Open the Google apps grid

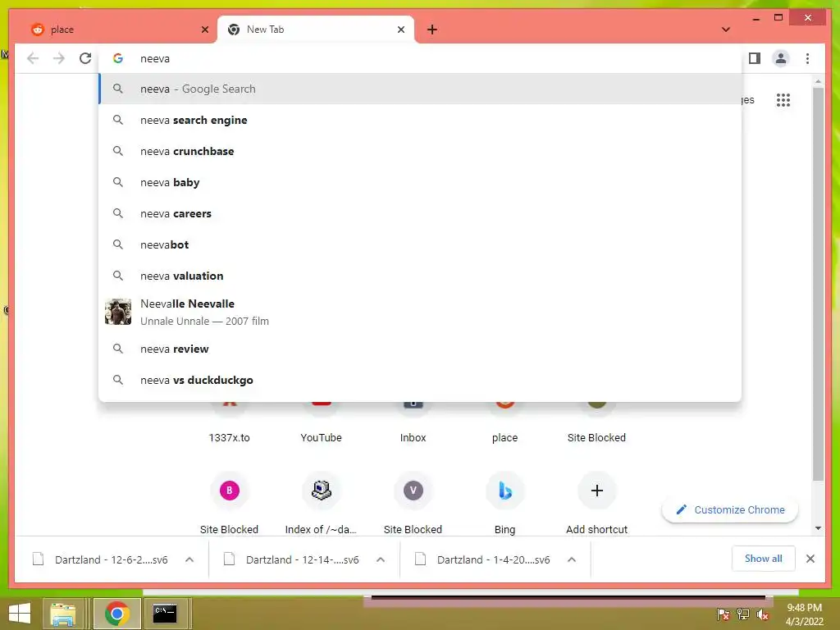(x=783, y=99)
